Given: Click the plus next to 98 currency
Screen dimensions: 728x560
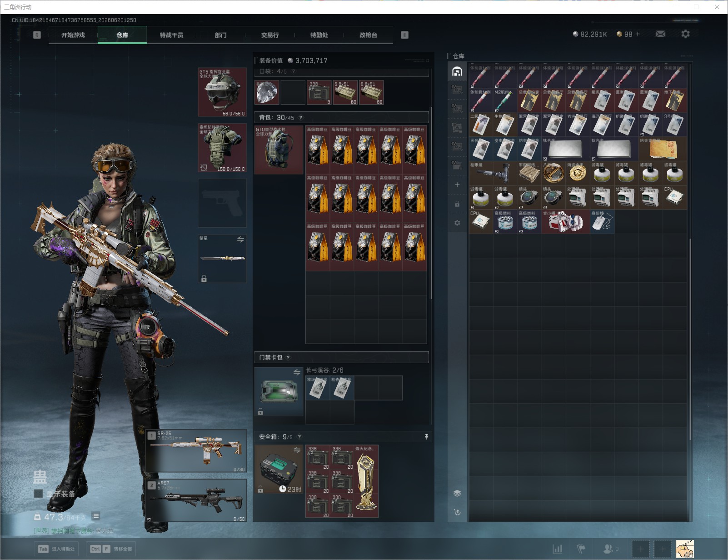Looking at the screenshot, I should click(x=638, y=34).
